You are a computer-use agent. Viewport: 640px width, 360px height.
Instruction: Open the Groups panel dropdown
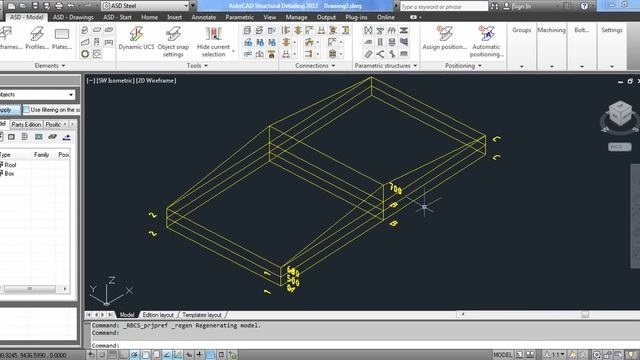click(x=521, y=66)
